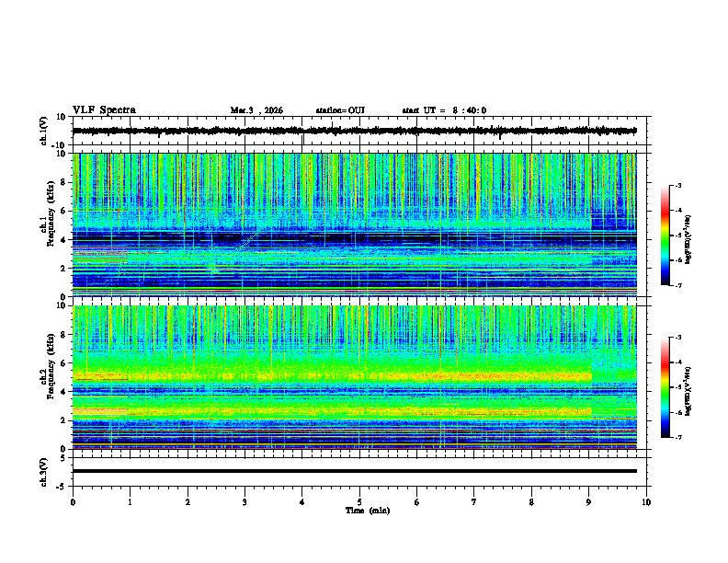This screenshot has width=728, height=563.
Task: Click the ch.2 spectrogram color scale bar
Action: pos(665,387)
